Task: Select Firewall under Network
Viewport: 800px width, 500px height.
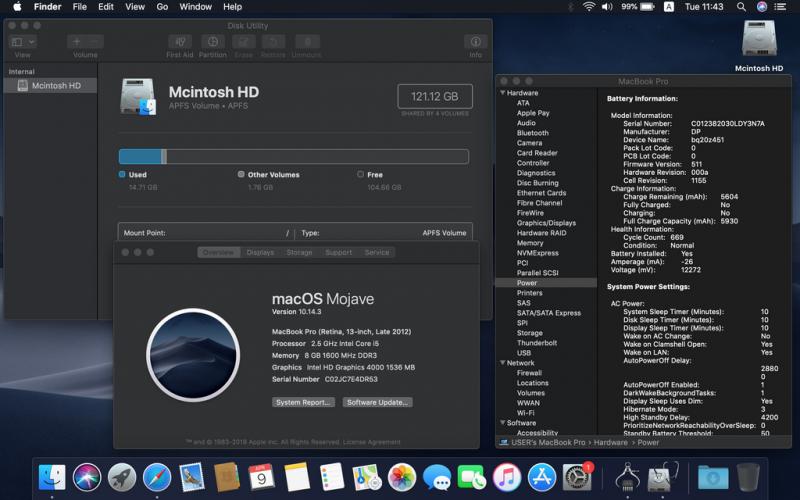Action: pyautogui.click(x=529, y=372)
